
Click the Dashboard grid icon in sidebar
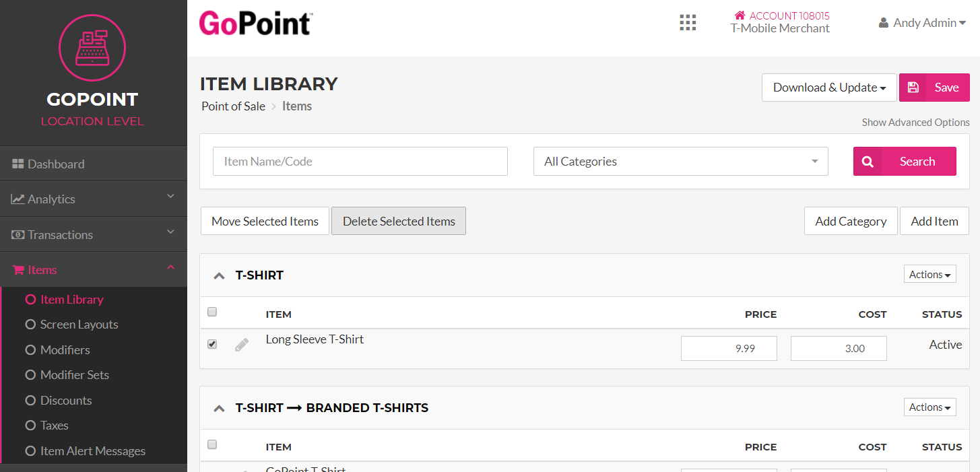pos(18,164)
